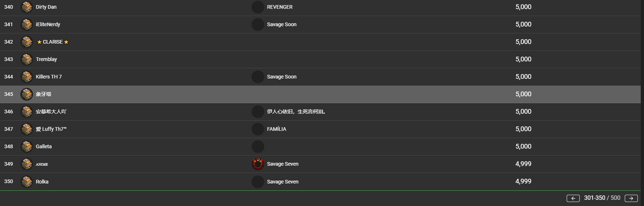644x206 pixels.
Task: Click the empty clan badge in Galleta's row
Action: point(258,146)
